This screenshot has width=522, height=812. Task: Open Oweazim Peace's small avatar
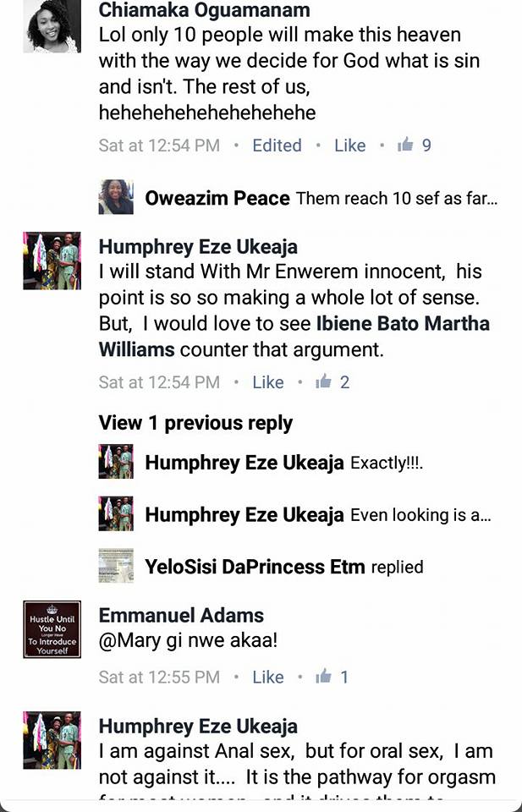coord(116,197)
